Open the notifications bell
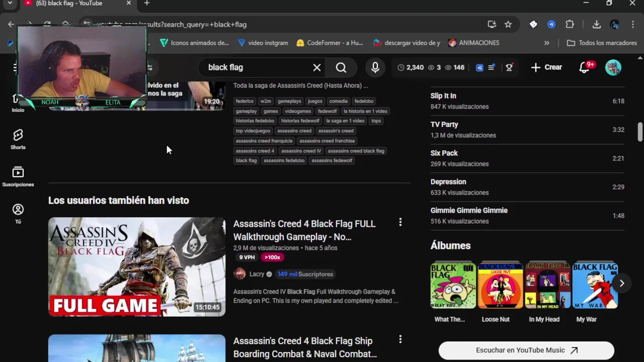This screenshot has width=644, height=362. (585, 67)
